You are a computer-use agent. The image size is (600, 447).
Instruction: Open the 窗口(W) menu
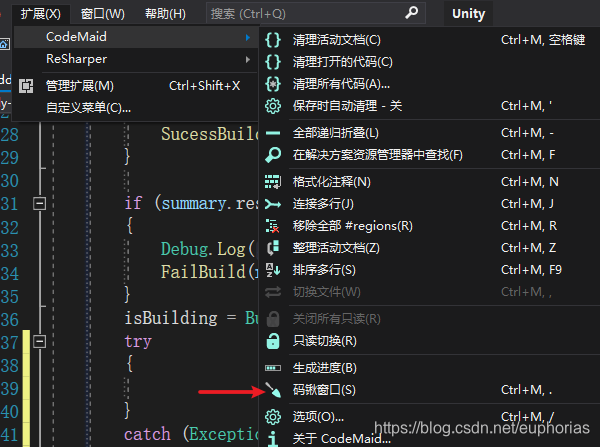(x=103, y=14)
